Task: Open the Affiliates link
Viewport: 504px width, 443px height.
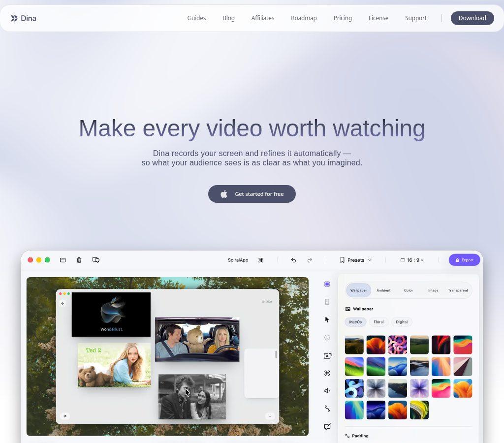Action: click(x=263, y=18)
